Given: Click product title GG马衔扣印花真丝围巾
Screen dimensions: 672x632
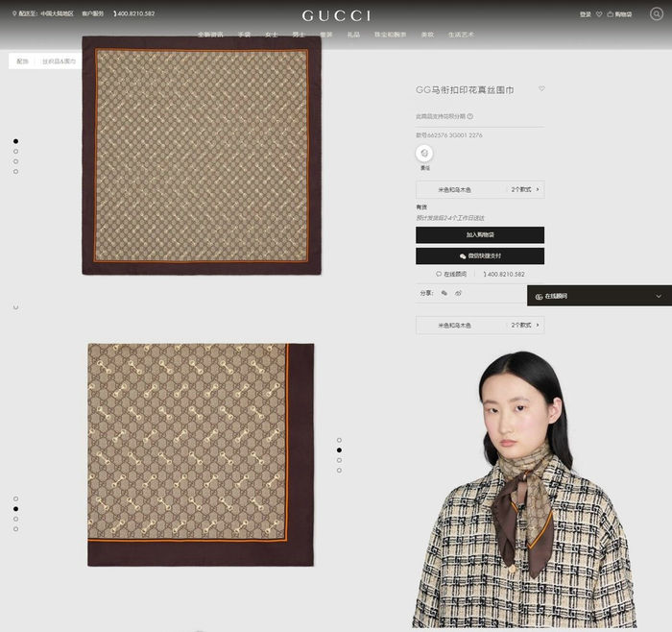Looking at the screenshot, I should pyautogui.click(x=465, y=89).
